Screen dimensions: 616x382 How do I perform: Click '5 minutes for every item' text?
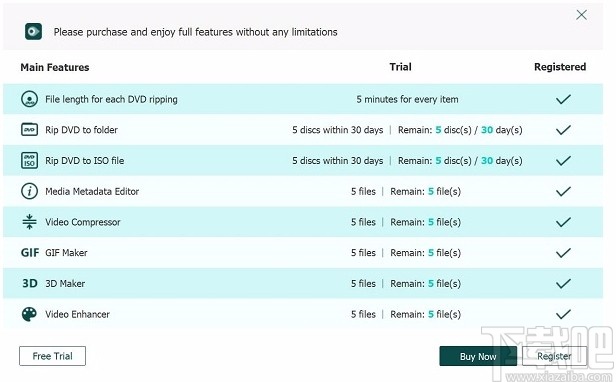tap(407, 99)
